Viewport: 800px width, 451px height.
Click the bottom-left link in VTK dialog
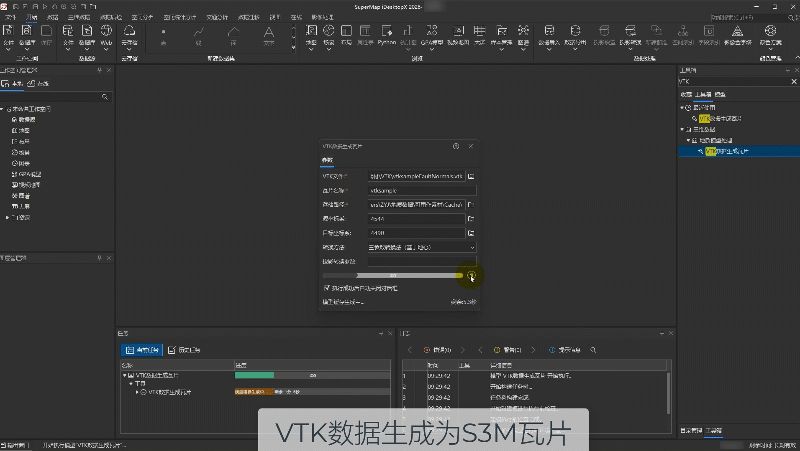click(x=342, y=302)
